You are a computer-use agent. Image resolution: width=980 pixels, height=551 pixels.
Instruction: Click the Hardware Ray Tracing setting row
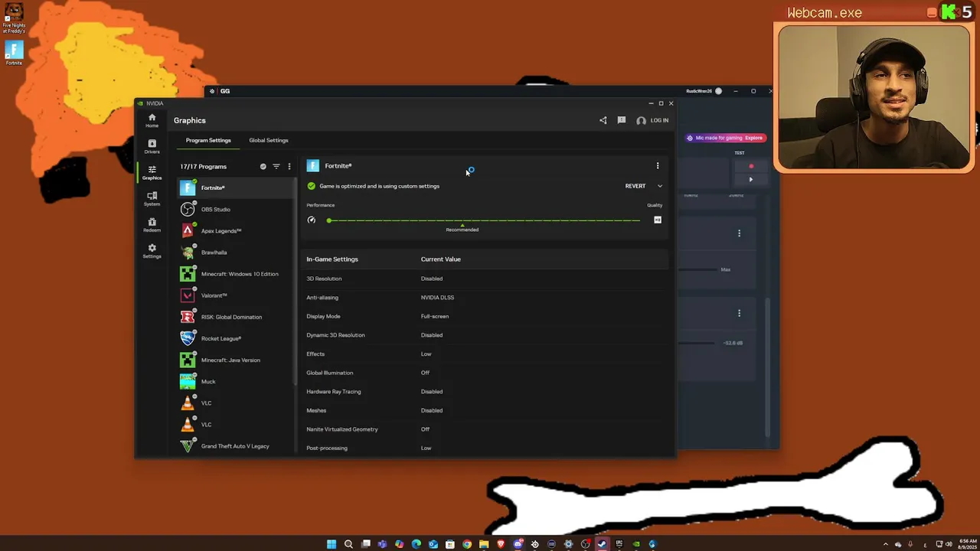[x=486, y=391]
